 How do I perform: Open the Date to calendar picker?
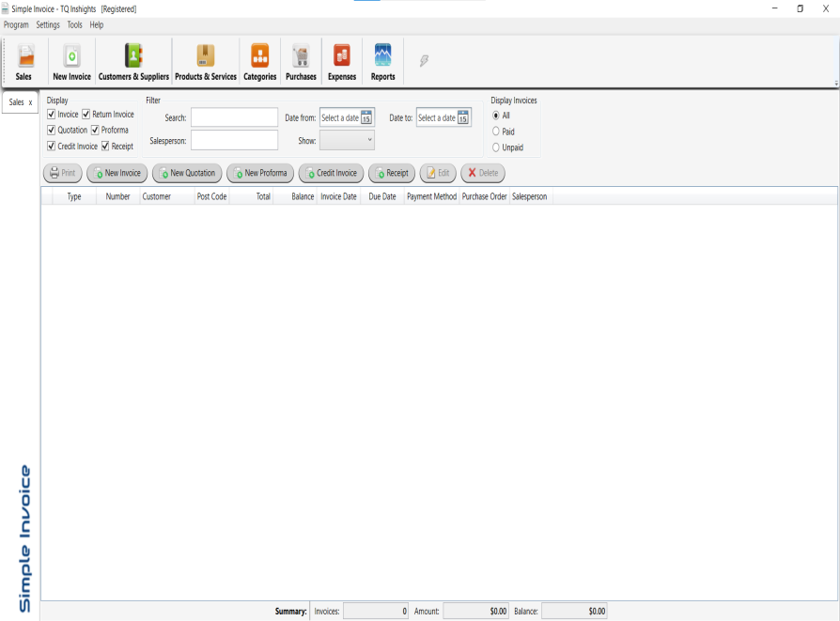click(x=462, y=117)
